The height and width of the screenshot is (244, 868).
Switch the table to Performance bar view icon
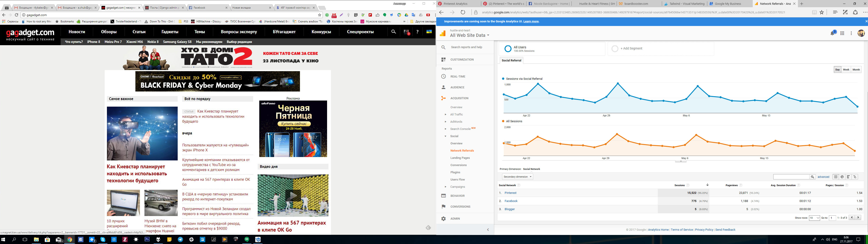[849, 177]
